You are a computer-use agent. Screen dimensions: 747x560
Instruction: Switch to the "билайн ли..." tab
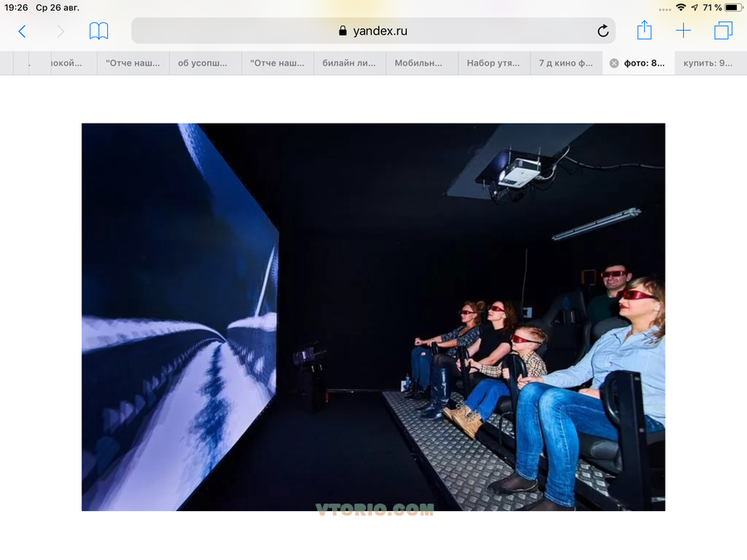(x=349, y=63)
